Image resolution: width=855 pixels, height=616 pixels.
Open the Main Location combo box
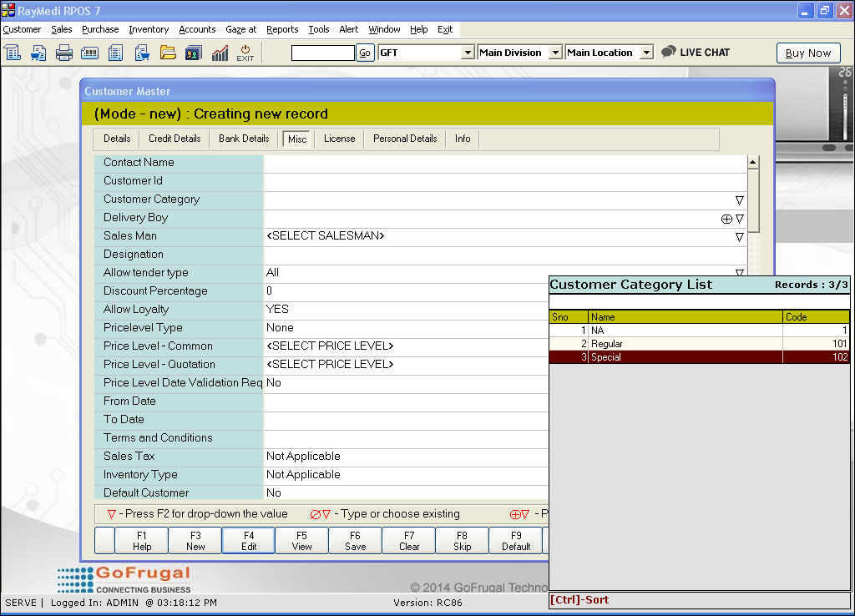click(645, 53)
